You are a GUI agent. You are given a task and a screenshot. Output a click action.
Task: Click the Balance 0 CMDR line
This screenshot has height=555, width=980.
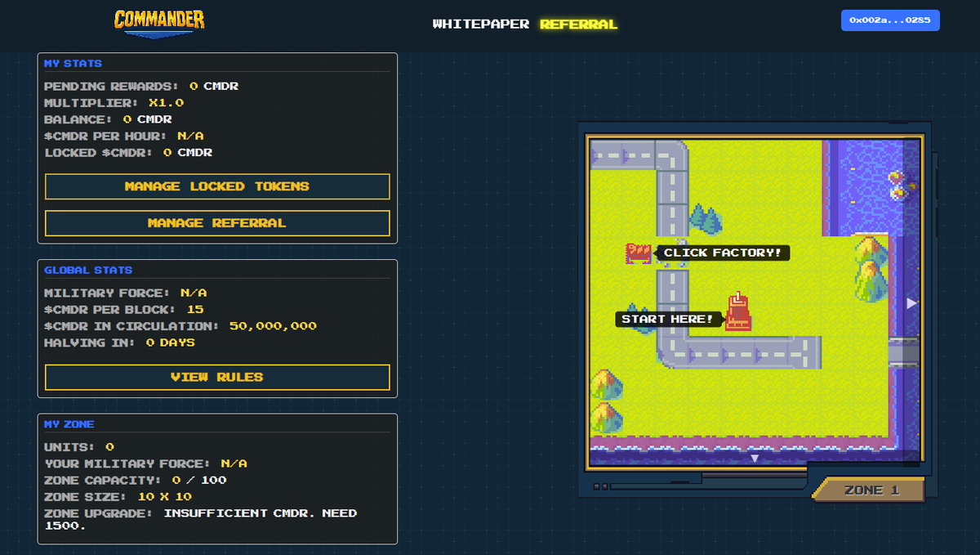click(x=108, y=119)
